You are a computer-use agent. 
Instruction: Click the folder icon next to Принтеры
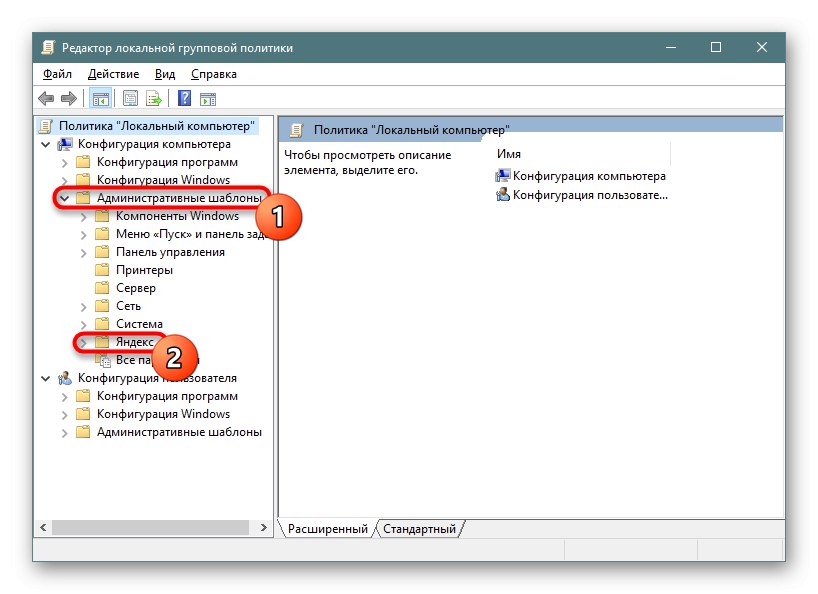coord(102,270)
